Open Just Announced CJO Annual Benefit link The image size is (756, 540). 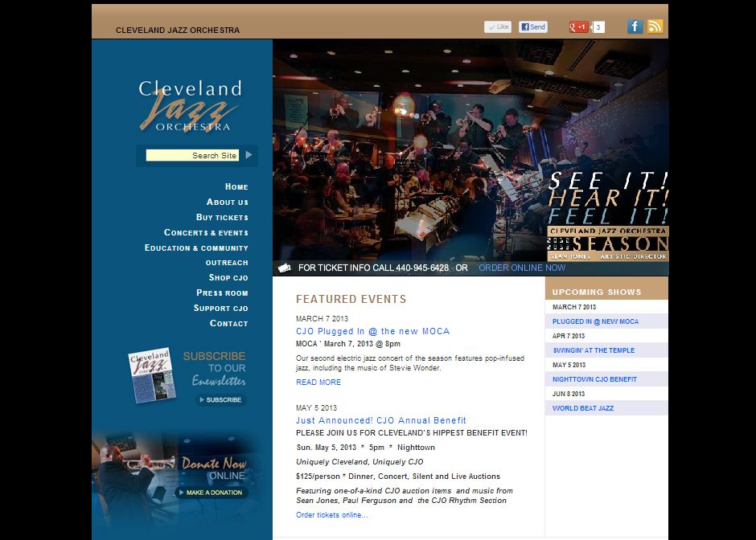pos(381,420)
